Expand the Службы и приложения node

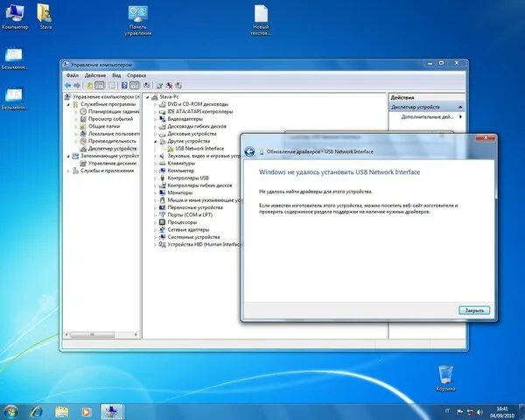pos(68,171)
